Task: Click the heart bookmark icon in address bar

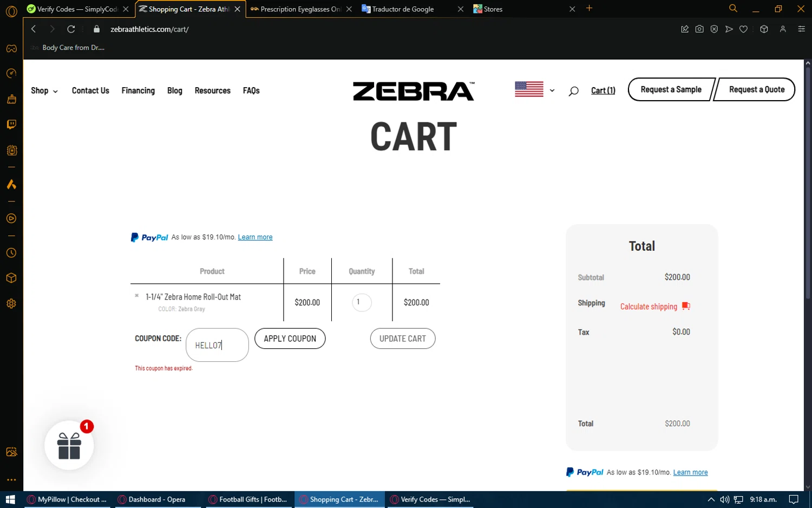Action: point(744,29)
